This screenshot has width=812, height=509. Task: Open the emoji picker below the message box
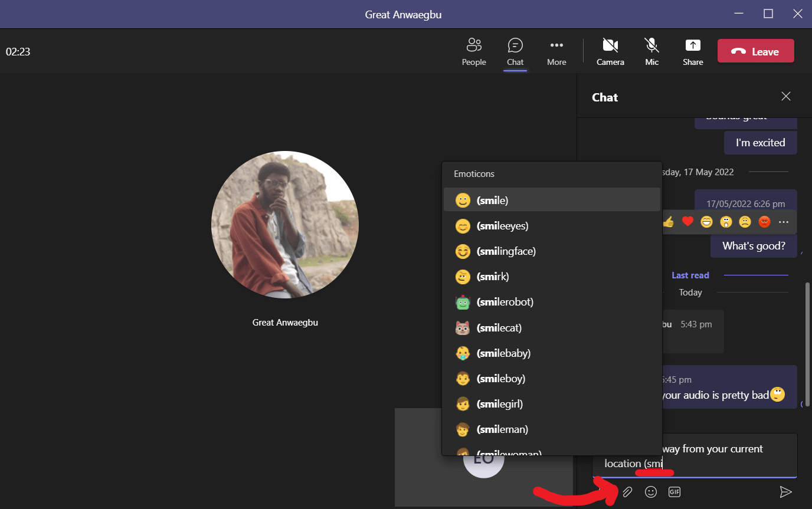click(650, 491)
